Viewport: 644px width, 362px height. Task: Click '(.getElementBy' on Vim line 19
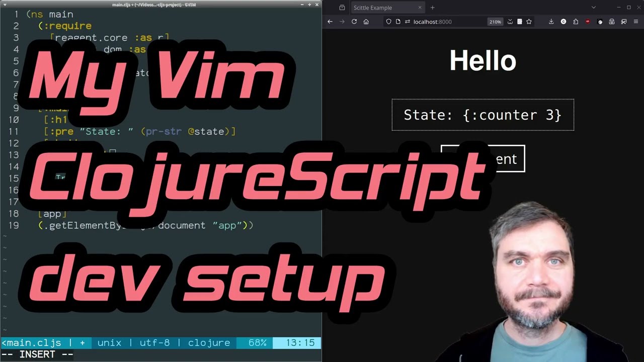pyautogui.click(x=80, y=225)
